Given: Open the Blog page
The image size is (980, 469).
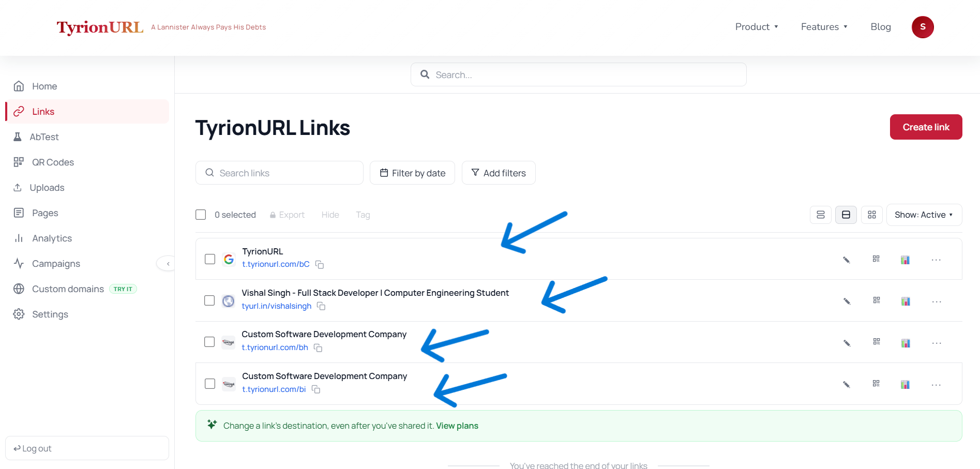Looking at the screenshot, I should click(881, 27).
